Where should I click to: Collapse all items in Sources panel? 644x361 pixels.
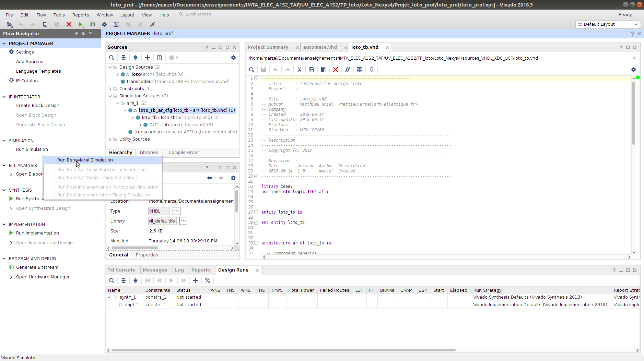tap(124, 58)
